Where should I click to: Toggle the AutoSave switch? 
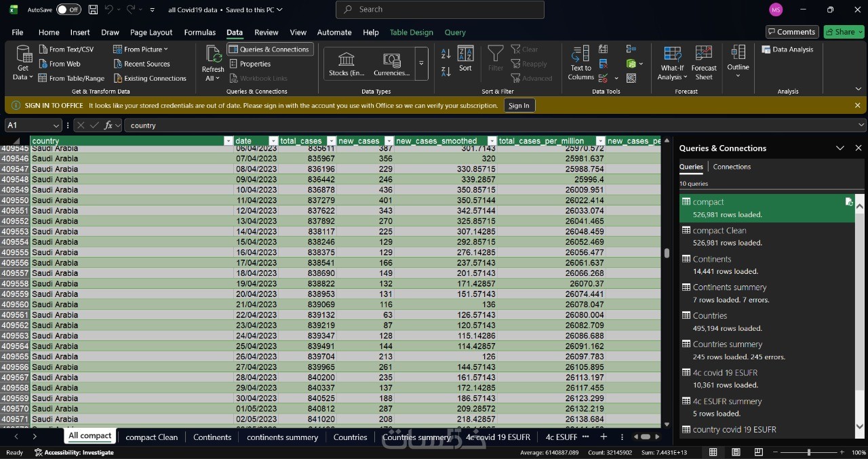[68, 9]
